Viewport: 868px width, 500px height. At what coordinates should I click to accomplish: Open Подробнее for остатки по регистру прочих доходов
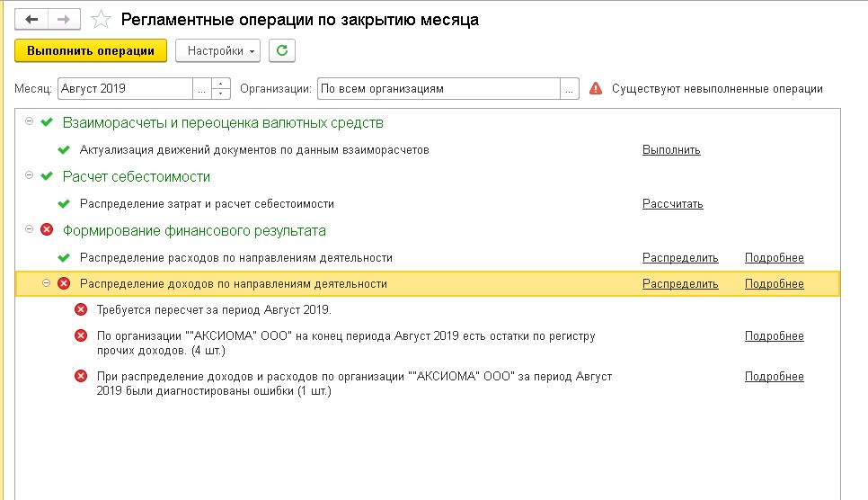774,336
